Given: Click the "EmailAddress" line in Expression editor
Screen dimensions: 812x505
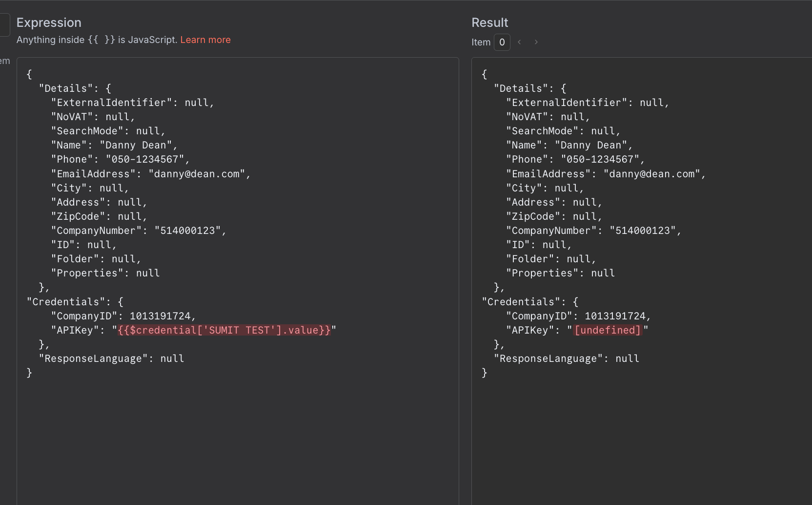Looking at the screenshot, I should [x=151, y=174].
